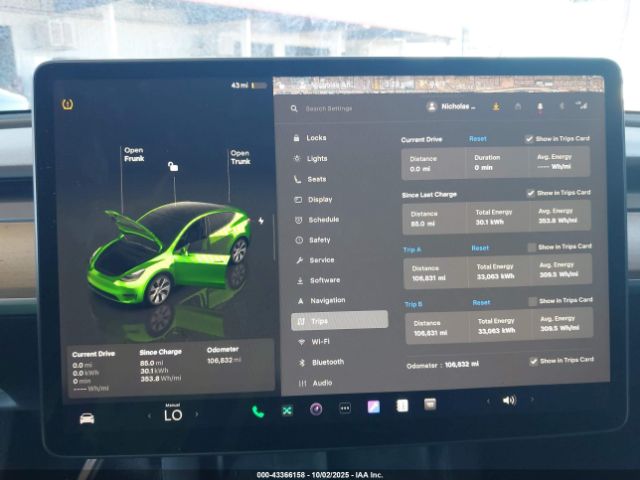Lower volume with left chevron
Screen dimensions: 640x480
point(488,401)
